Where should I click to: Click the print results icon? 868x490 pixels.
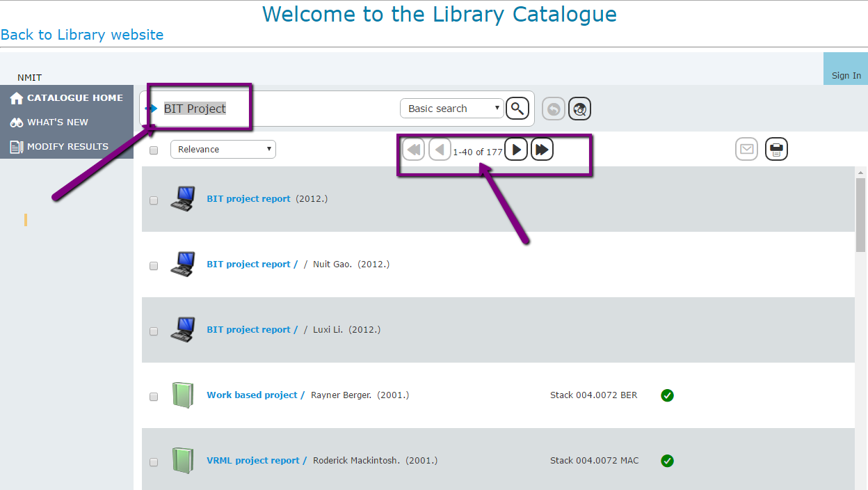tap(776, 150)
